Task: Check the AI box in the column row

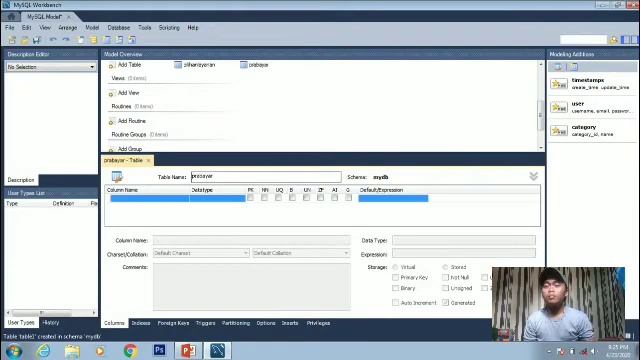Action: [x=334, y=198]
